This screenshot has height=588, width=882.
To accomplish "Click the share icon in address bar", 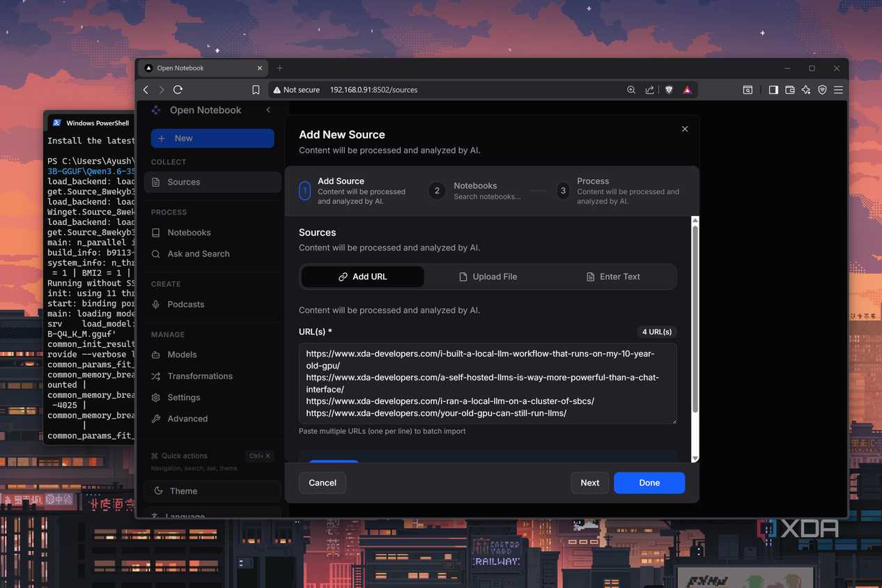I will coord(649,90).
